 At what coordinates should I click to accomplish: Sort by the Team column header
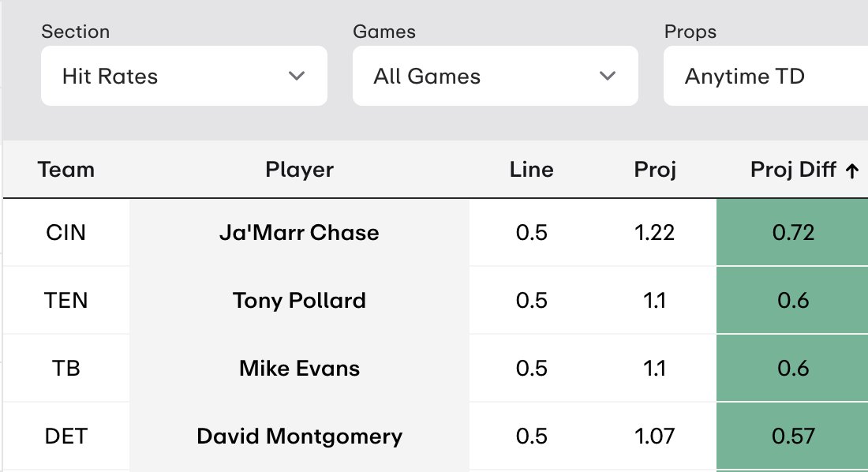[65, 170]
